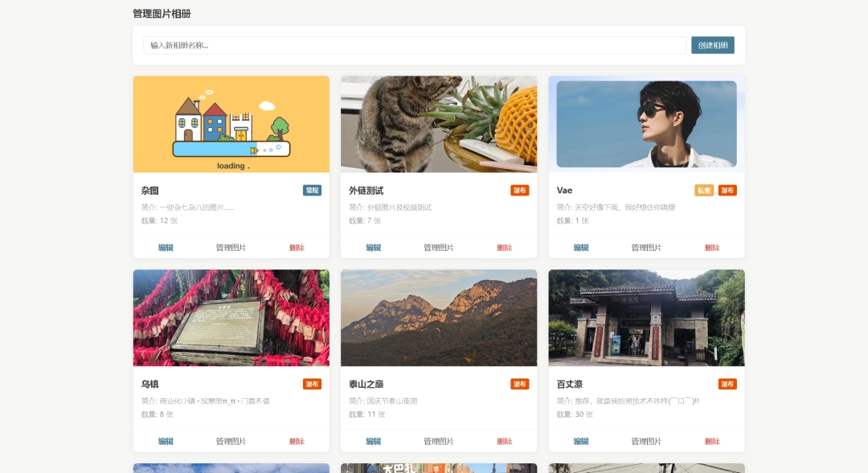The height and width of the screenshot is (473, 868).
Task: Click the 输入新相册名称 input field
Action: click(x=415, y=45)
